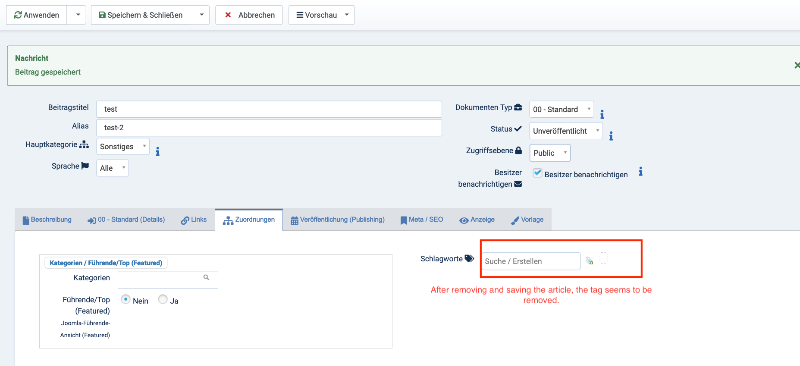Expand the Vorschau dropdown arrow

click(347, 15)
